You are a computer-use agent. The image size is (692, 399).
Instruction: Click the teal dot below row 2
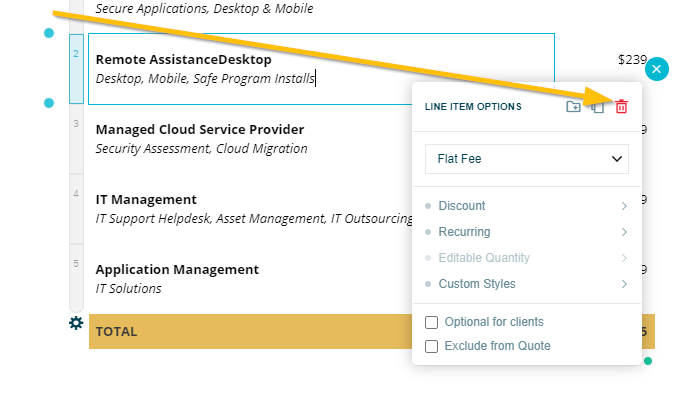pyautogui.click(x=49, y=103)
